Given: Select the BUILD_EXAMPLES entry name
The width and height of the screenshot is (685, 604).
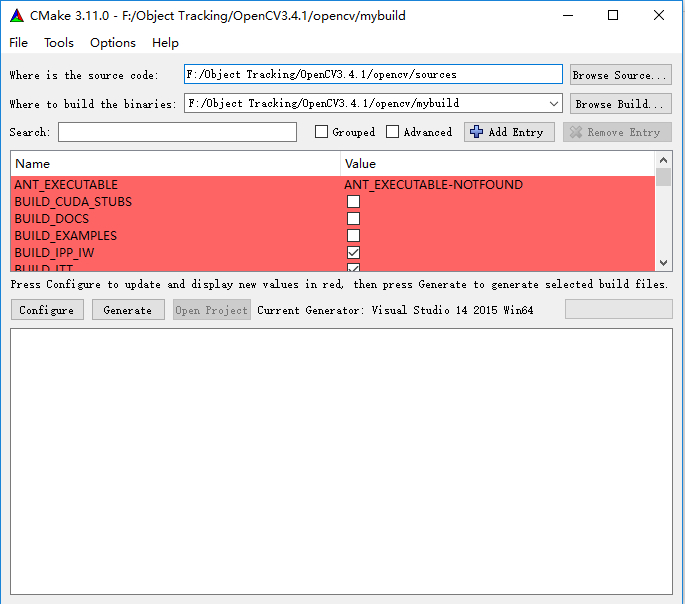Looking at the screenshot, I should click(x=66, y=236).
